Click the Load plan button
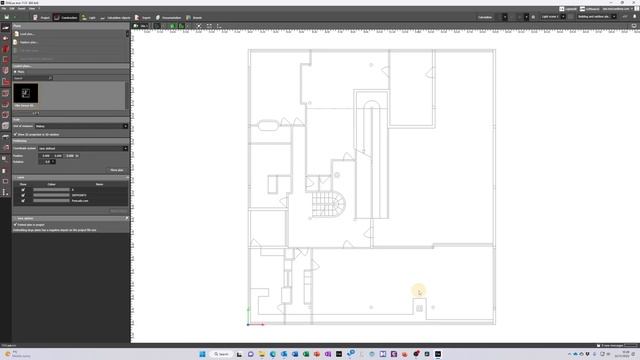 coord(28,34)
